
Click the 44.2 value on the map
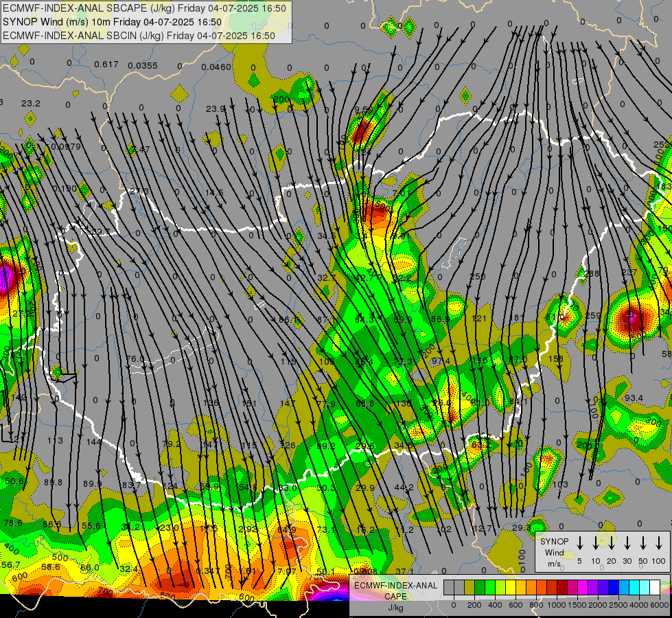pos(404,488)
